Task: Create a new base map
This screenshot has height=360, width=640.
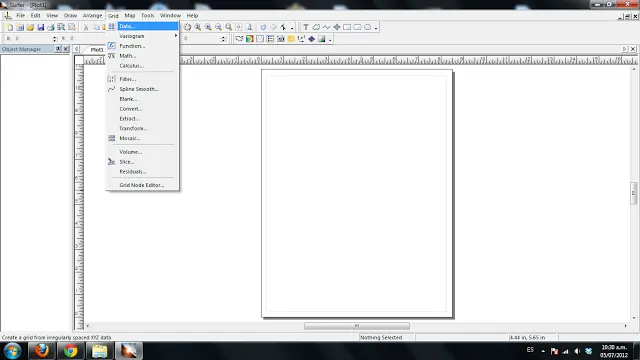Action: coord(239,39)
